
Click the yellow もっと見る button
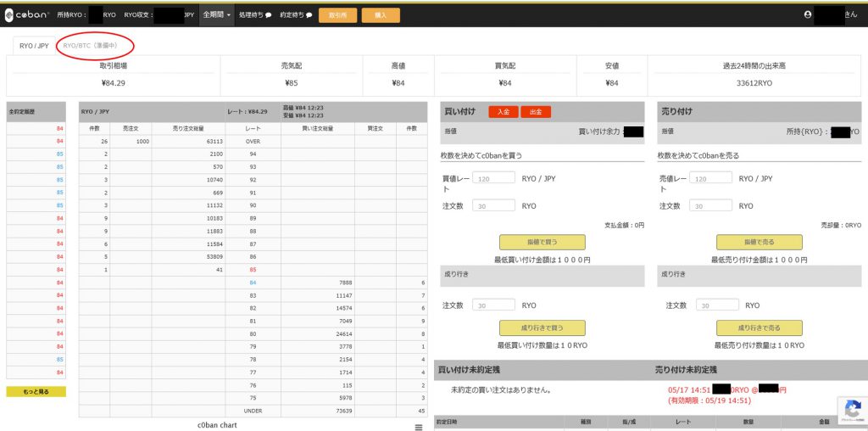[x=36, y=391]
